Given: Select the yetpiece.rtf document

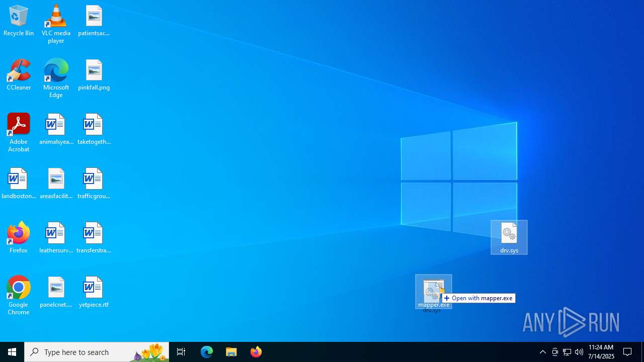Looking at the screenshot, I should 94,293.
